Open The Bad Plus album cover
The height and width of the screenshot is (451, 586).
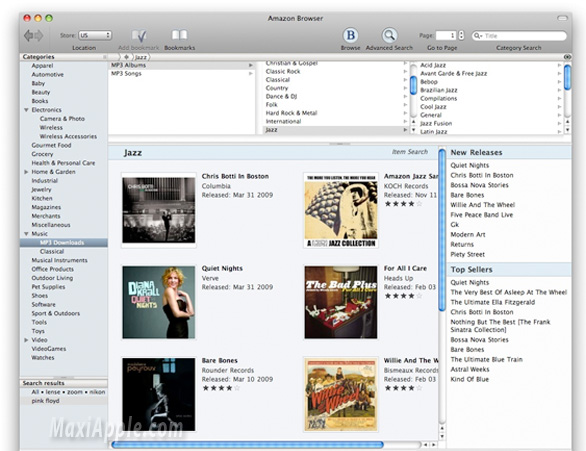coord(341,302)
